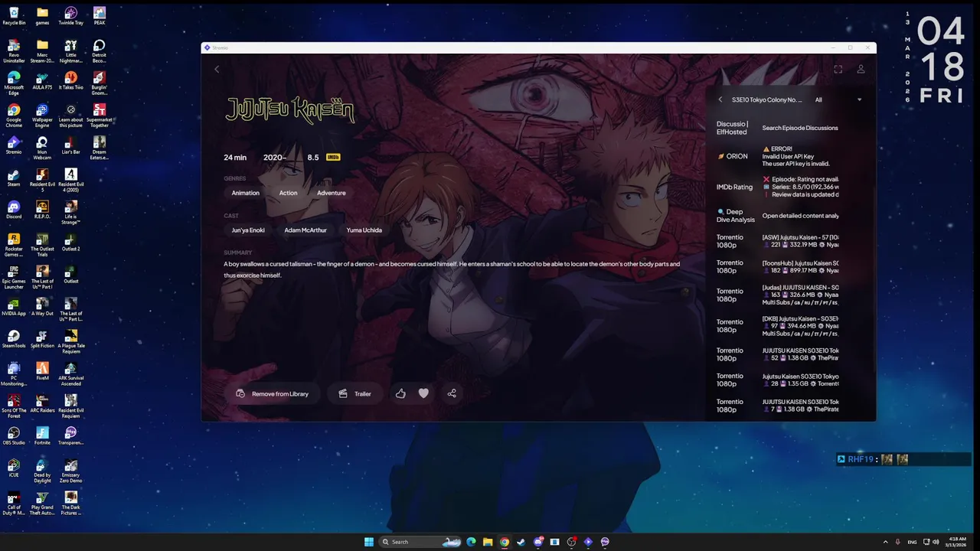Click the taskbar Search box
Screen dimensions: 980x551
click(x=421, y=542)
